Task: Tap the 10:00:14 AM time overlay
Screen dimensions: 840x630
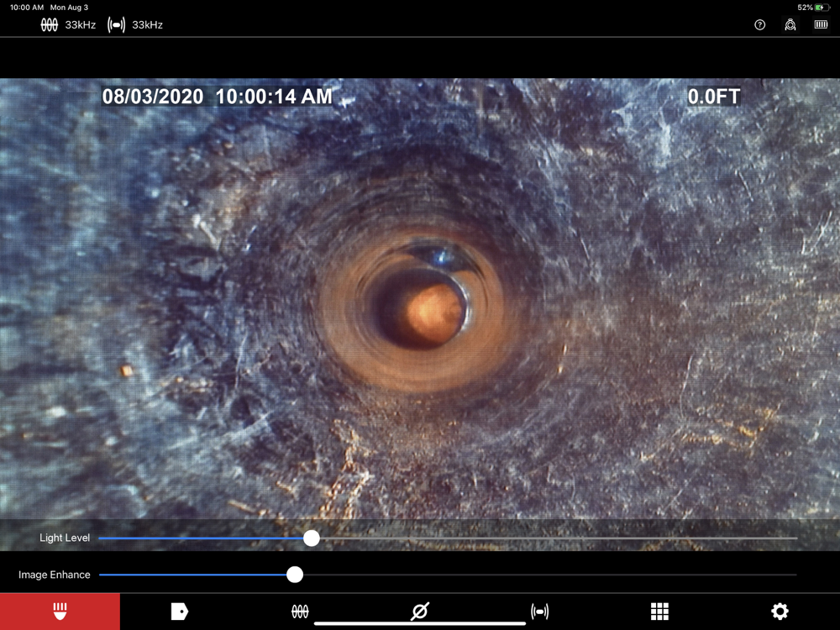Action: coord(274,97)
